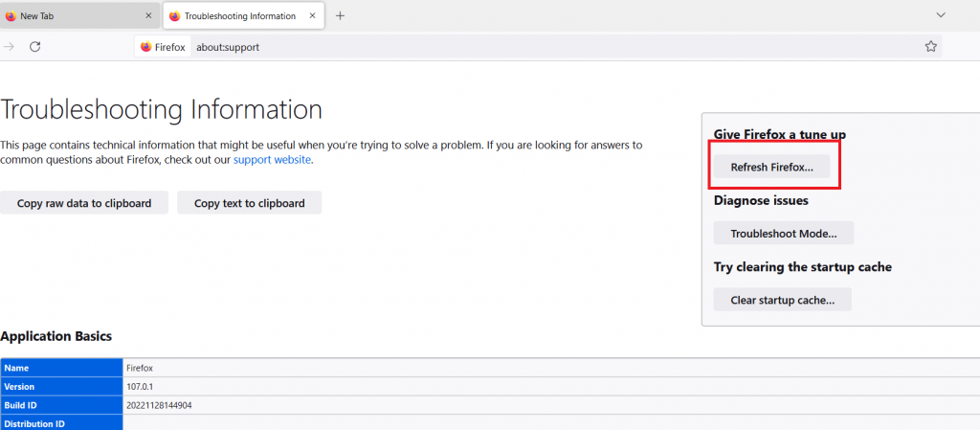This screenshot has width=980, height=430.
Task: Click Clear startup cache button
Action: [x=783, y=300]
